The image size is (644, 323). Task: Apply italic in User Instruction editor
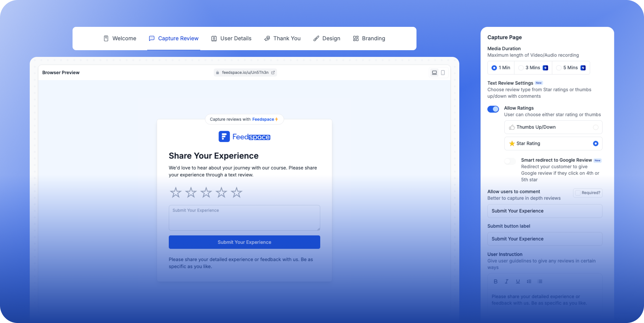tap(506, 282)
